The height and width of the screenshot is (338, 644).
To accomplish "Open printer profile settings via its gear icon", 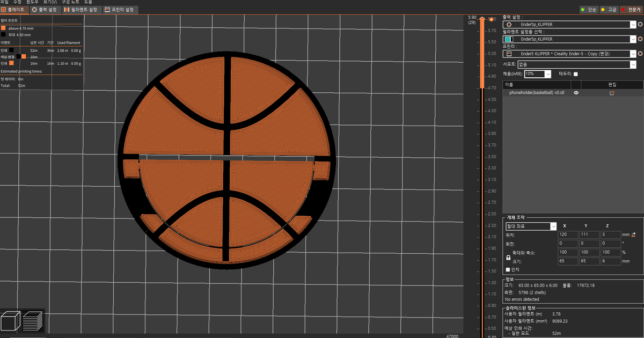I will pos(639,53).
